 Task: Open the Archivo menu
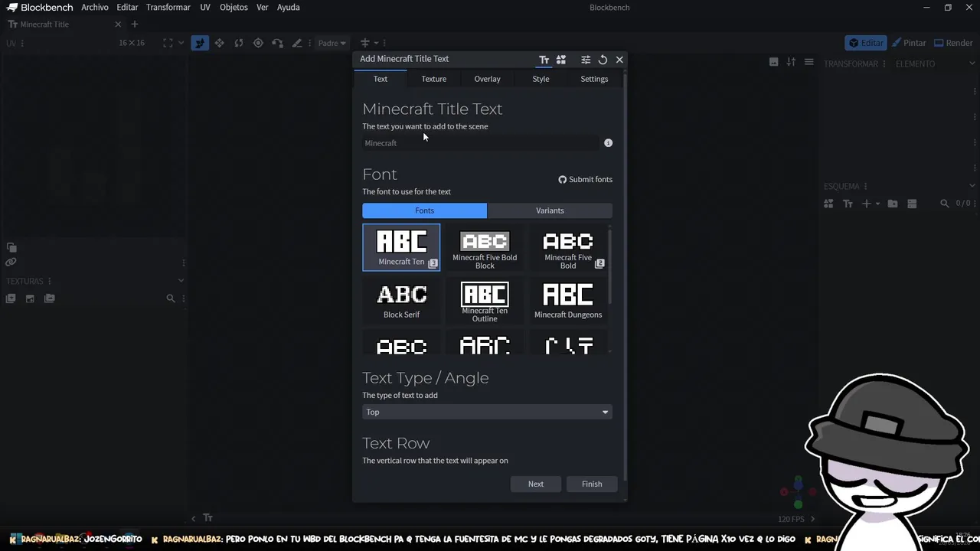95,8
